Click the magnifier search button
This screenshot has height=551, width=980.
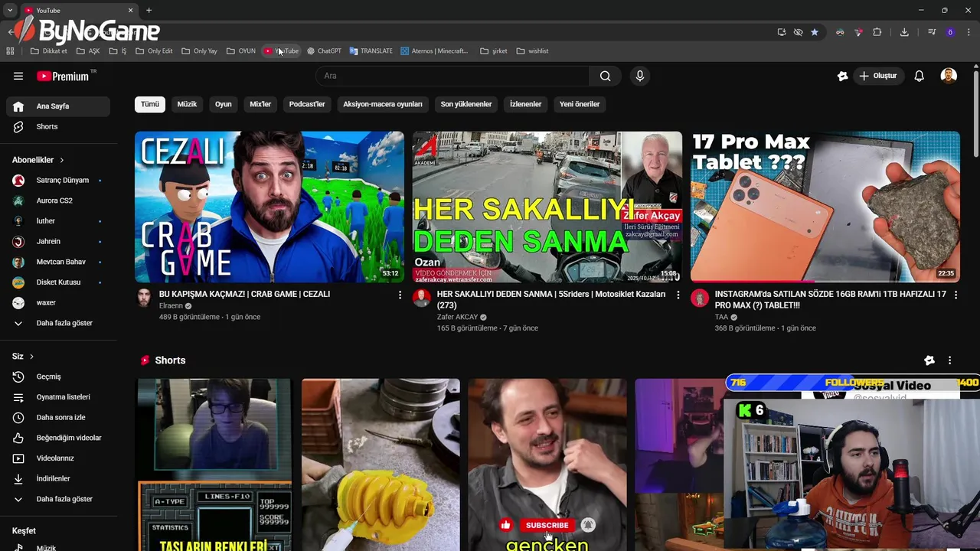pos(606,76)
